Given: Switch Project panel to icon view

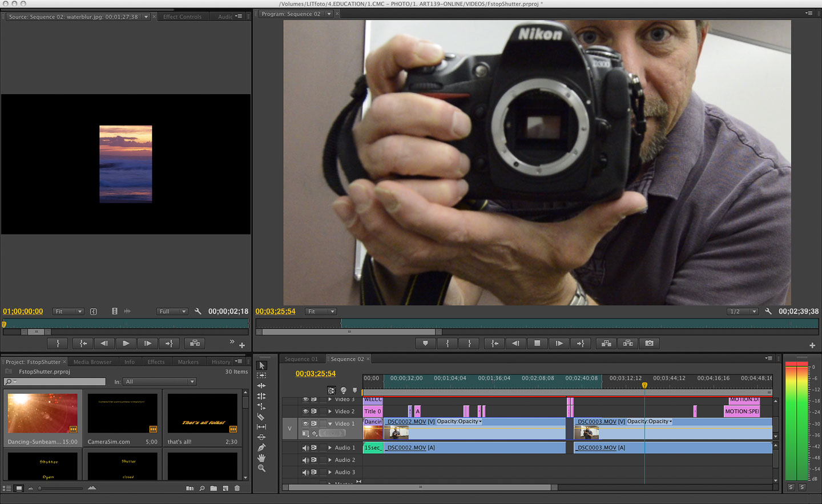Looking at the screenshot, I should (19, 488).
